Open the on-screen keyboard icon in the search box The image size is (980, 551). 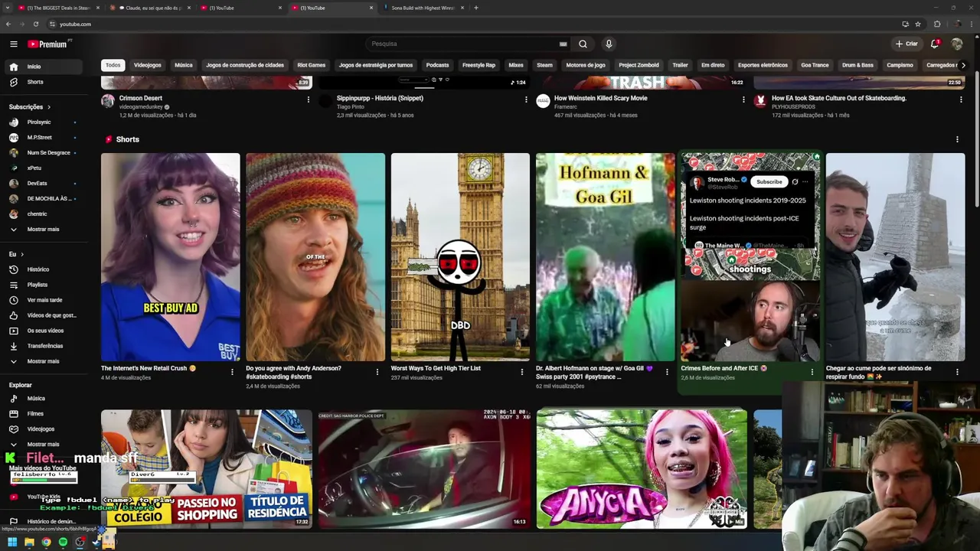pyautogui.click(x=563, y=44)
